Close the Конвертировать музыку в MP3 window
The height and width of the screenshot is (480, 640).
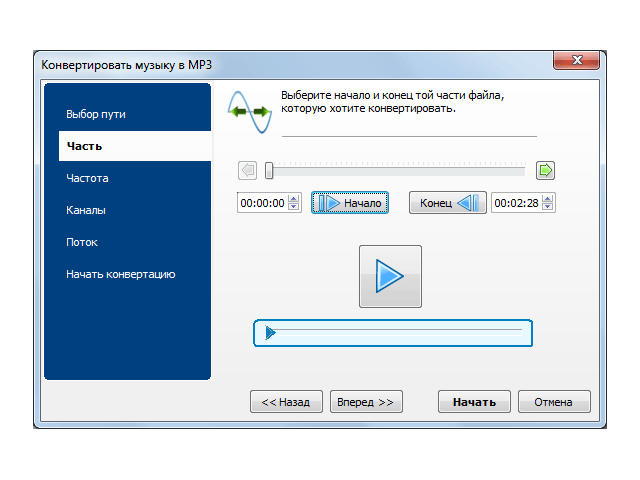tap(576, 60)
